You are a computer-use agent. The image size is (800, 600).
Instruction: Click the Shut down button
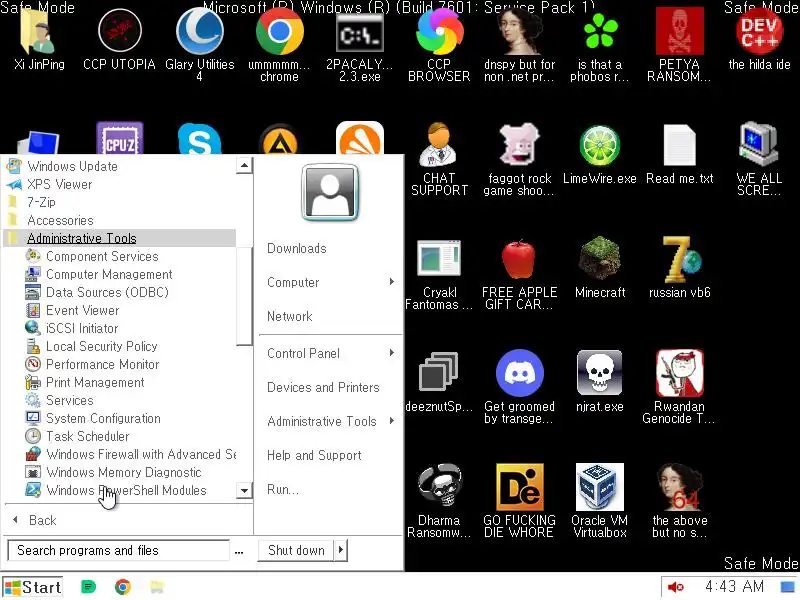(x=296, y=551)
